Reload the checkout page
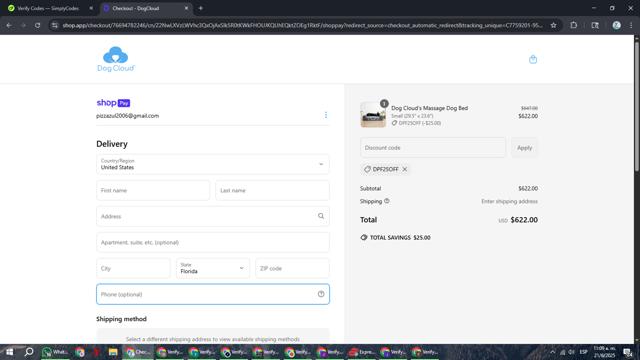Screen dimensions: 640x360 [37, 25]
